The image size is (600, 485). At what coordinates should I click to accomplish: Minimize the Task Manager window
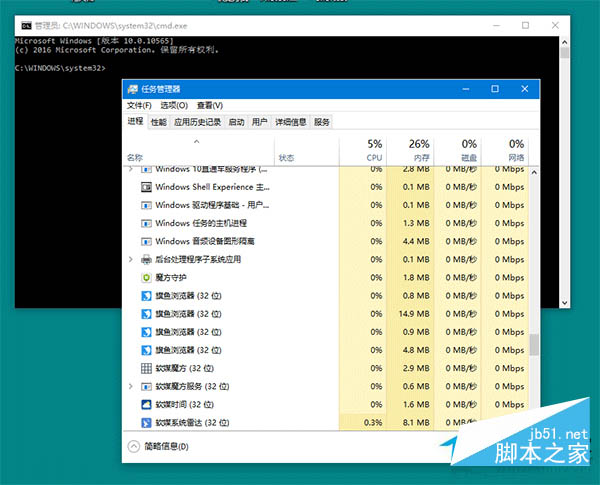coord(466,89)
